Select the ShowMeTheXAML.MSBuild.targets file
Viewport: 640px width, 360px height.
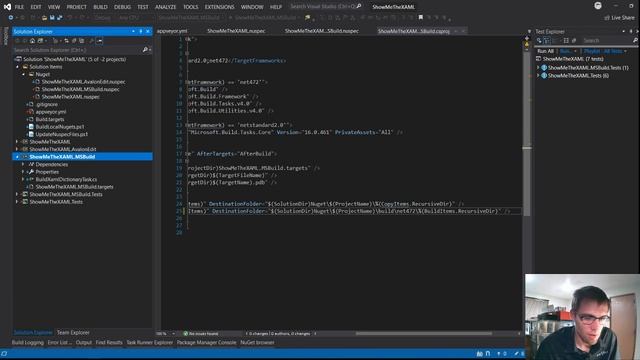(x=74, y=187)
